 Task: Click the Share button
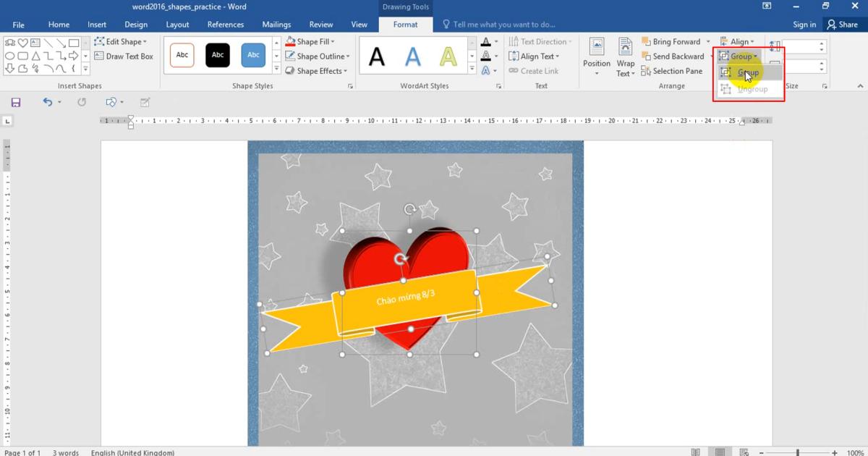pos(842,25)
